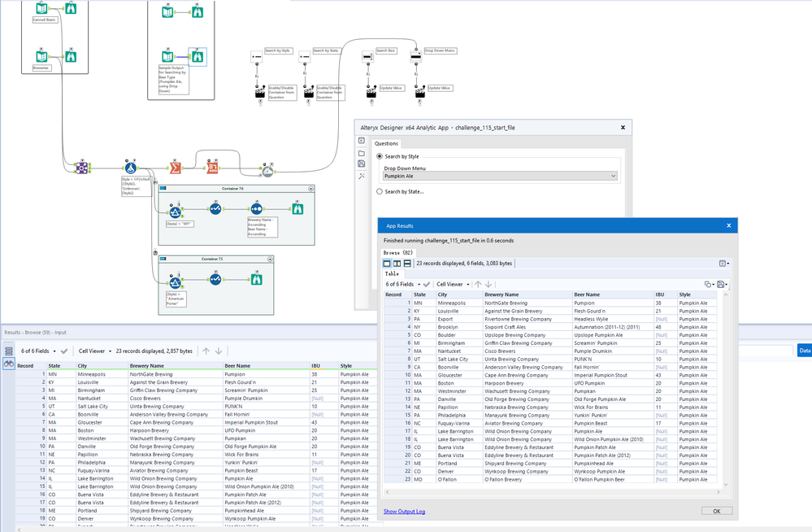Toggle the single-pane layout view in App Results
This screenshot has height=532, width=812.
coord(389,264)
